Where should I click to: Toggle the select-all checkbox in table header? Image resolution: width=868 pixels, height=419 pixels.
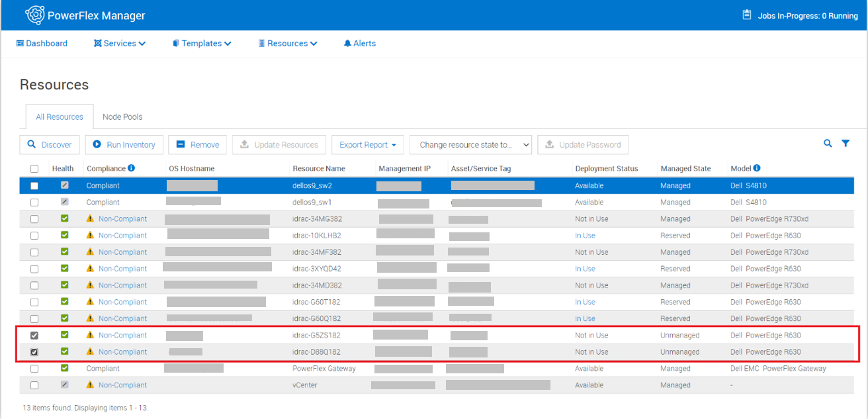pos(34,169)
